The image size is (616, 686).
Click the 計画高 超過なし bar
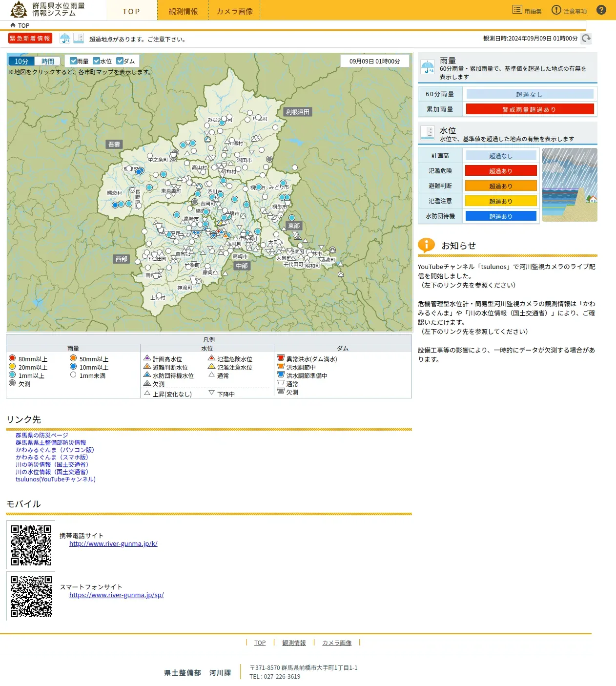coord(501,155)
